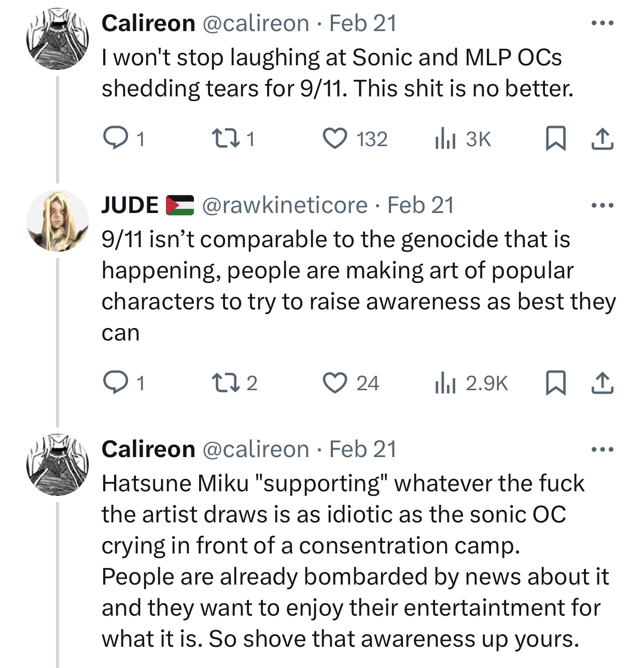The height and width of the screenshot is (668, 644).
Task: Open more options for JUDE's tweet
Action: click(x=603, y=206)
